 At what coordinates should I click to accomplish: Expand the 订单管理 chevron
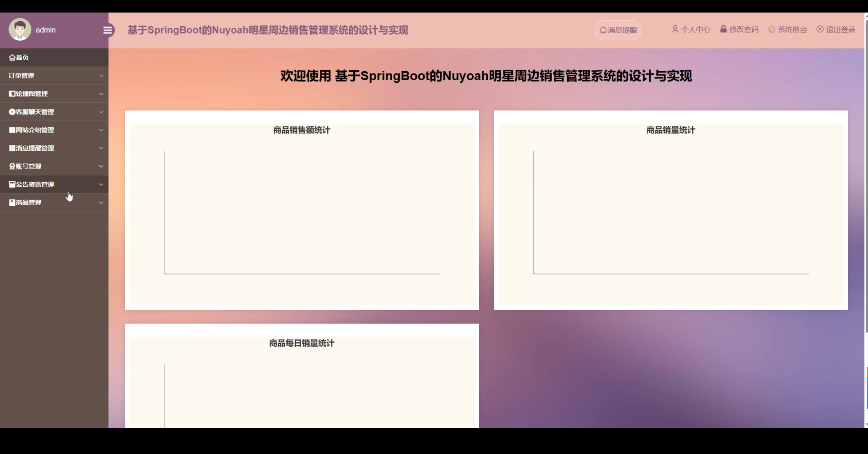click(x=101, y=76)
